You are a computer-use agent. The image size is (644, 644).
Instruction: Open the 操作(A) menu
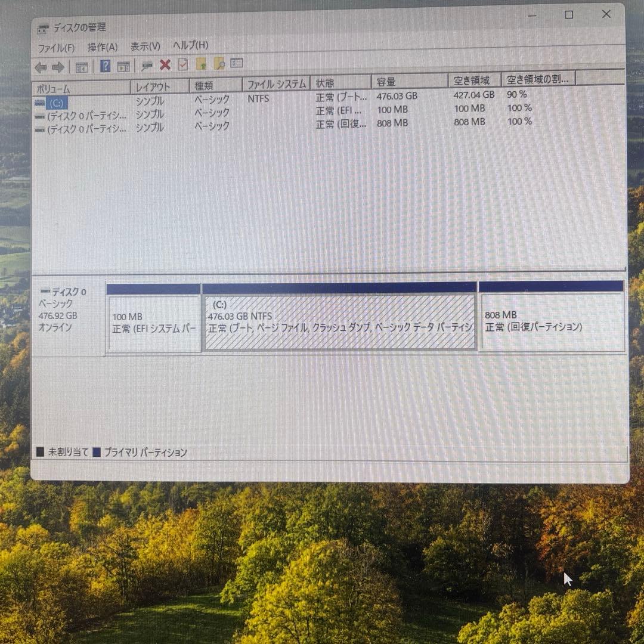(103, 47)
